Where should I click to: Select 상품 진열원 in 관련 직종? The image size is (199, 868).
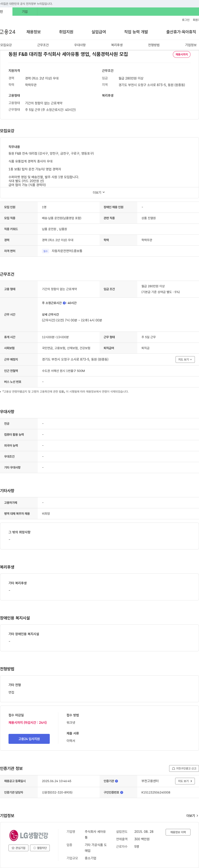click(x=148, y=218)
